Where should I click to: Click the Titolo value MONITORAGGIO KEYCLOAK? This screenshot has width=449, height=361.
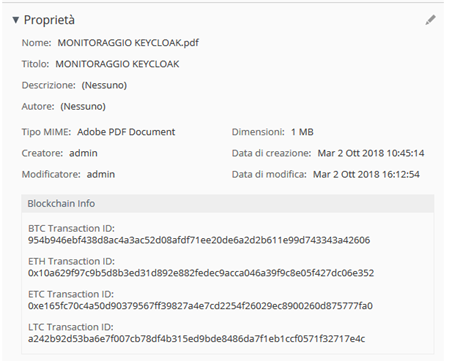click(117, 64)
